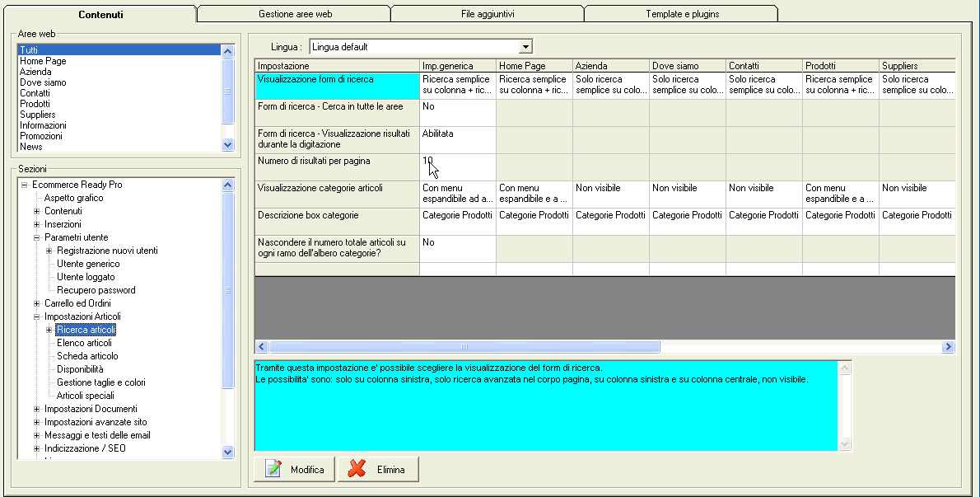This screenshot has height=497, width=980.
Task: Select Dove siamo in Aree web list
Action: pos(119,82)
